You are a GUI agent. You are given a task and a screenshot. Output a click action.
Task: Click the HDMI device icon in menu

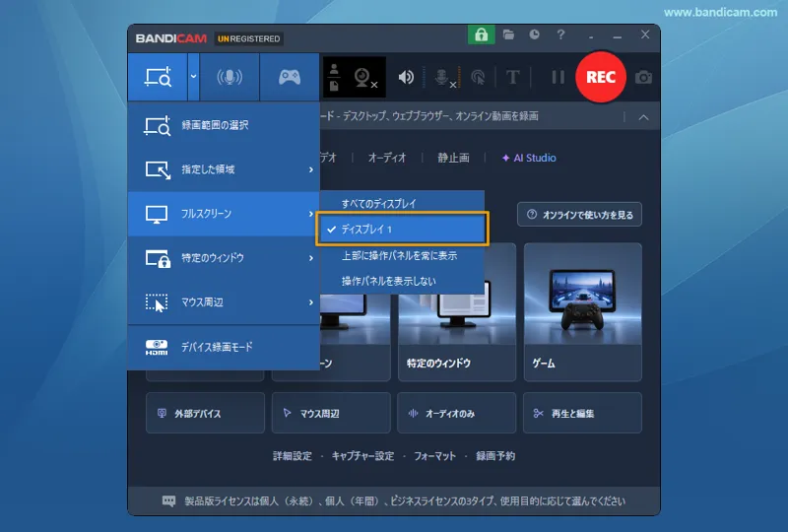pyautogui.click(x=157, y=348)
